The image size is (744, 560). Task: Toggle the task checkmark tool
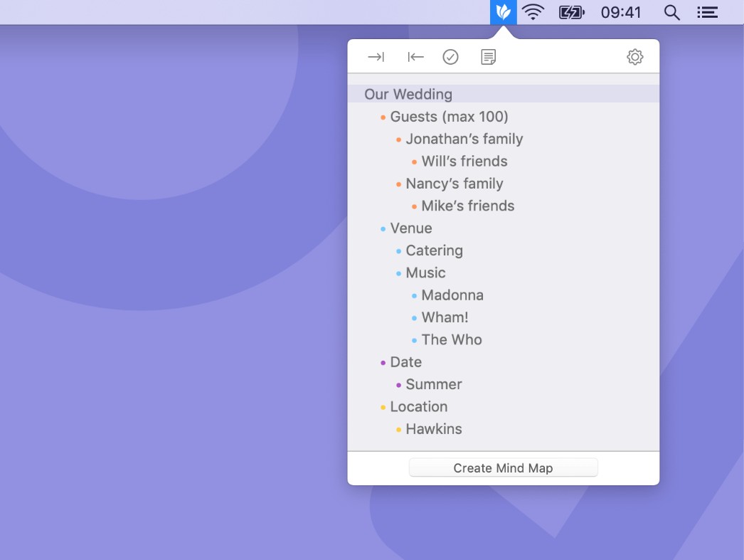450,56
